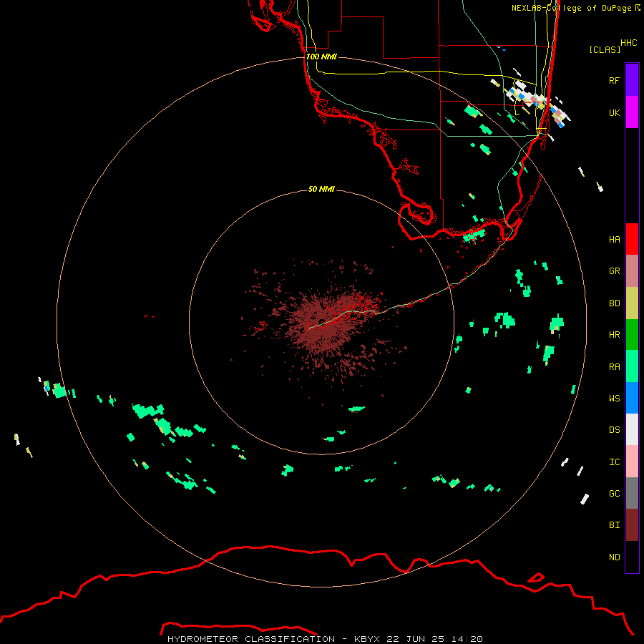Click the GC gray legend swatch
This screenshot has width=644, height=644.
pyautogui.click(x=632, y=493)
